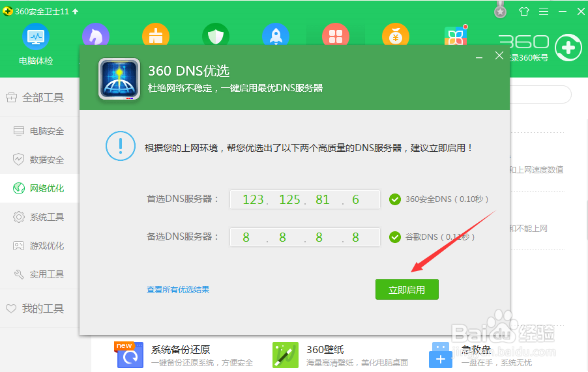Open 我的工具 in the sidebar
Viewport: 588px width, 372px height.
39,308
